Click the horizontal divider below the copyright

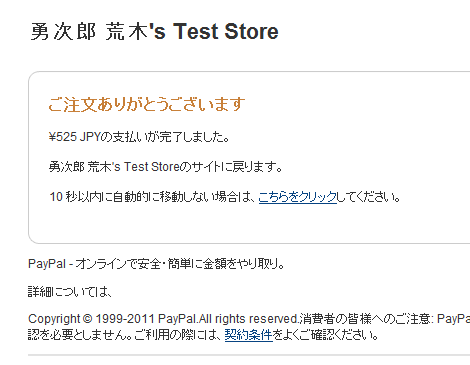coord(249,355)
